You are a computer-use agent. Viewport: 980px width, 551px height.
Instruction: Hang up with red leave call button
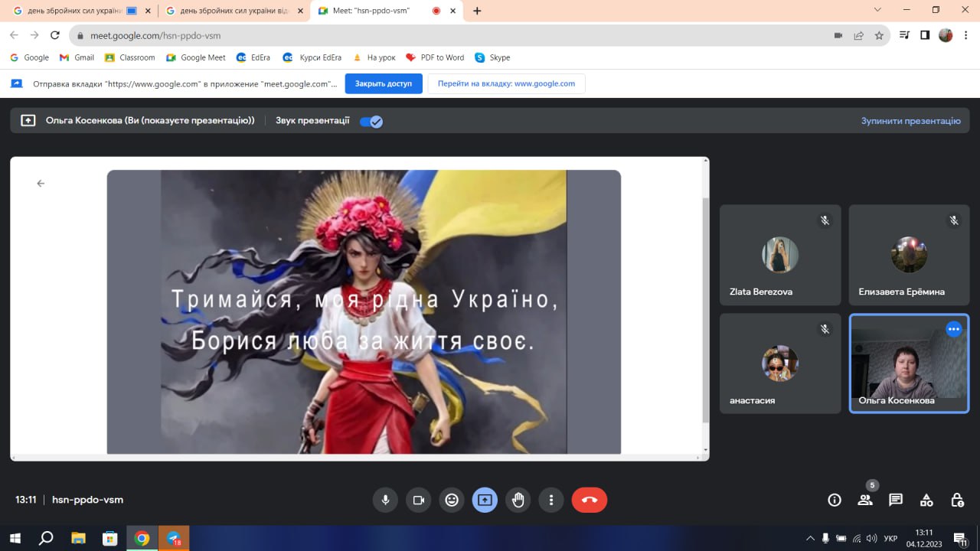tap(589, 500)
